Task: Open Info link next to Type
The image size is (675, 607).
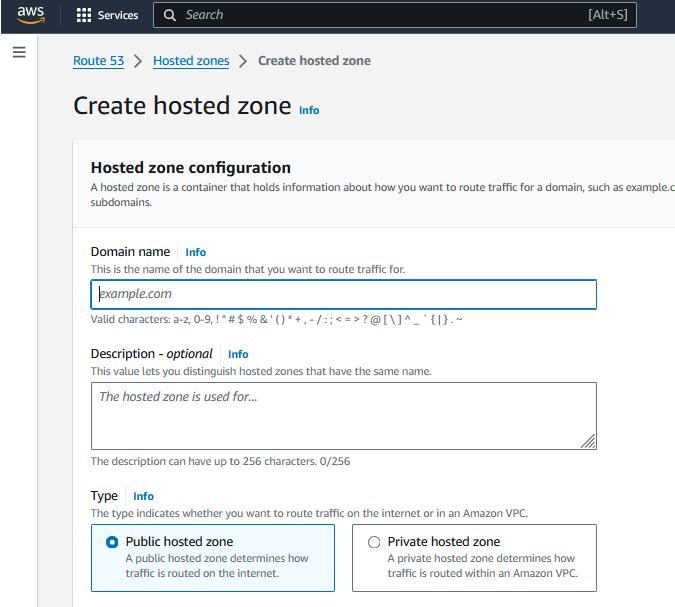Action: click(x=143, y=496)
